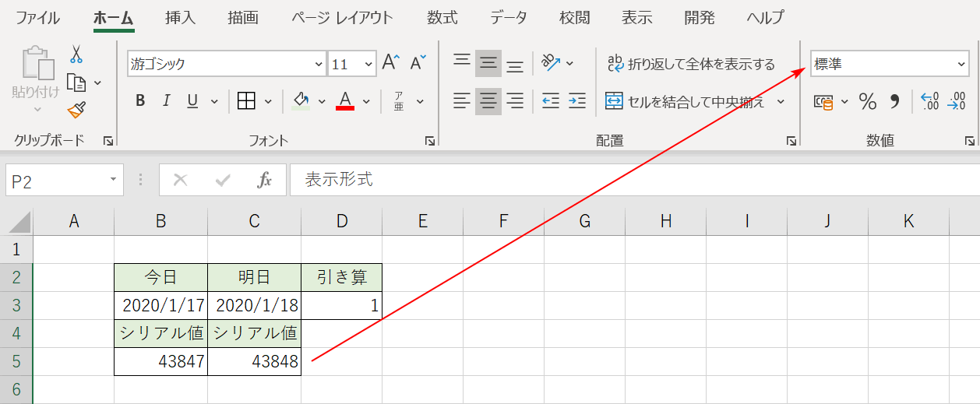Click the Cut scissors icon
The image size is (980, 404).
pos(76,54)
